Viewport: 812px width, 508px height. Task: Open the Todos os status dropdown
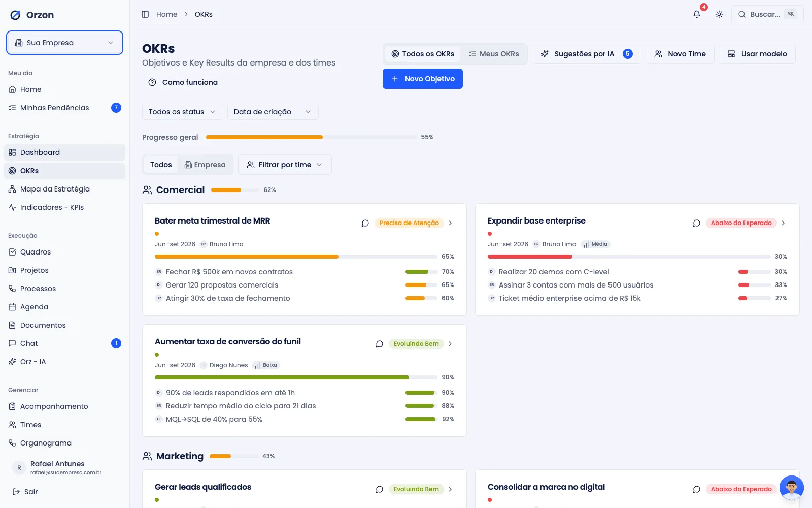(x=182, y=112)
